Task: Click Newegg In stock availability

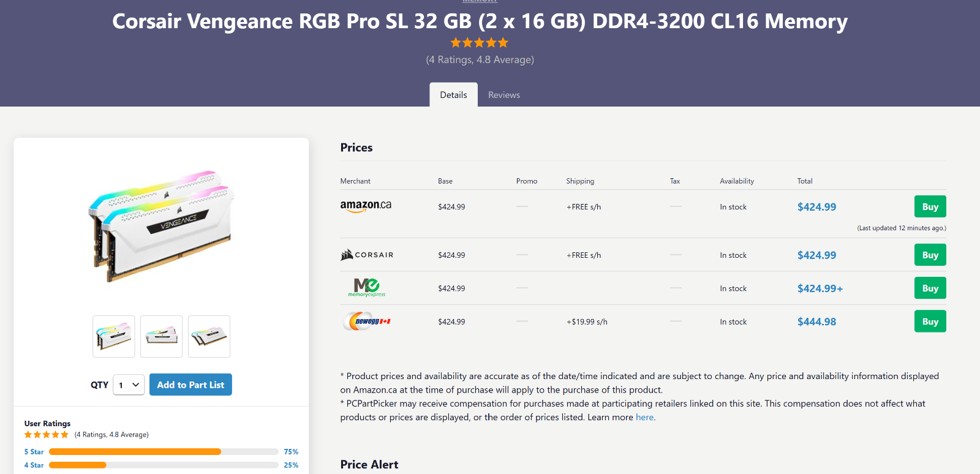Action: (733, 322)
